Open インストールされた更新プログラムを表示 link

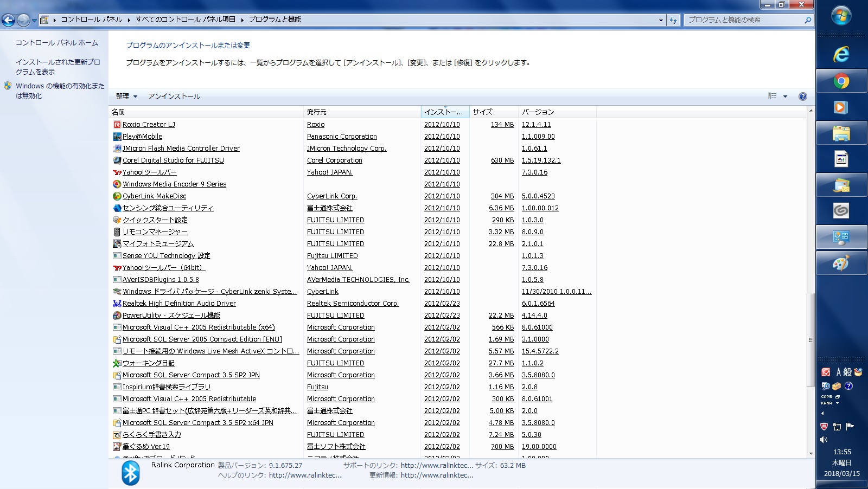pyautogui.click(x=58, y=67)
